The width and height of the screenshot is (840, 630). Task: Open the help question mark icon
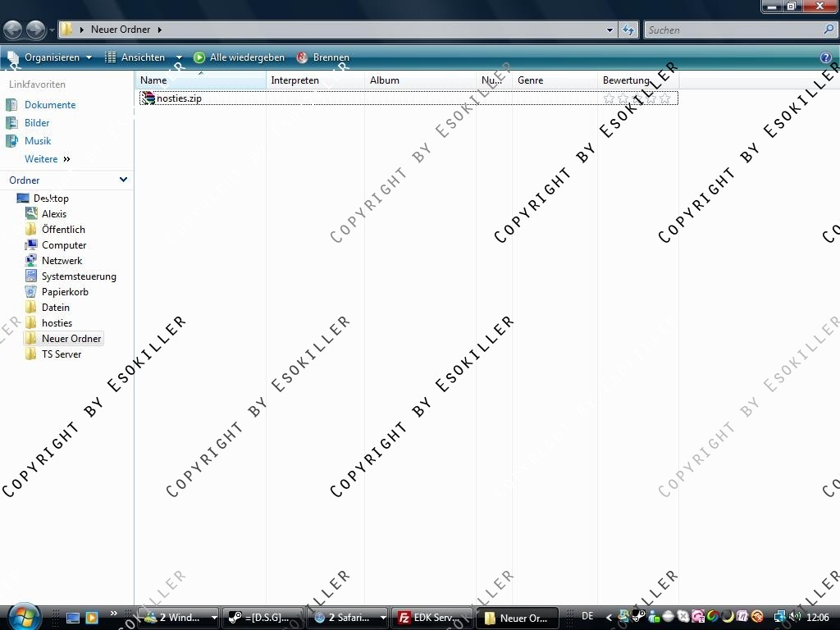pos(825,57)
